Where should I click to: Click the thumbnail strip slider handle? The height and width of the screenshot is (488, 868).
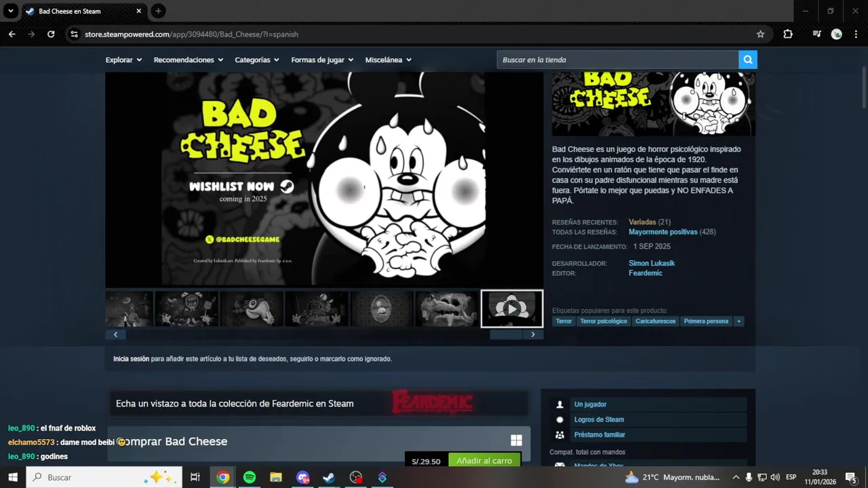506,334
